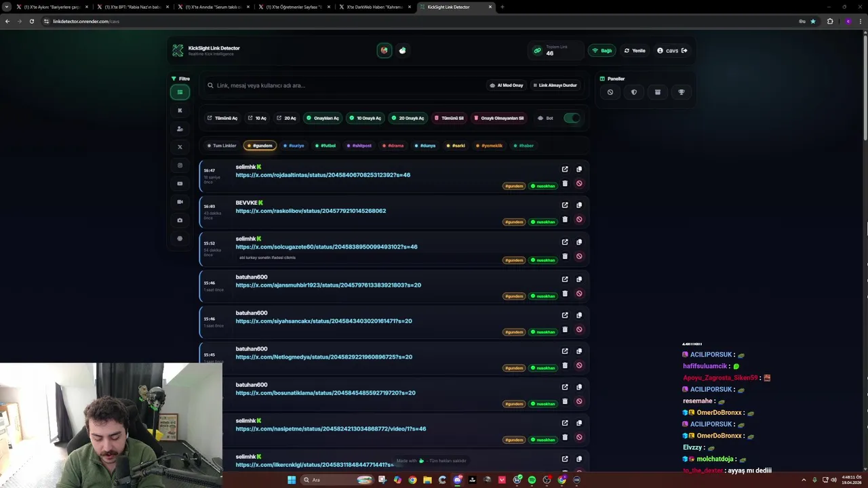
Task: Click the cavs logout button
Action: (672, 50)
